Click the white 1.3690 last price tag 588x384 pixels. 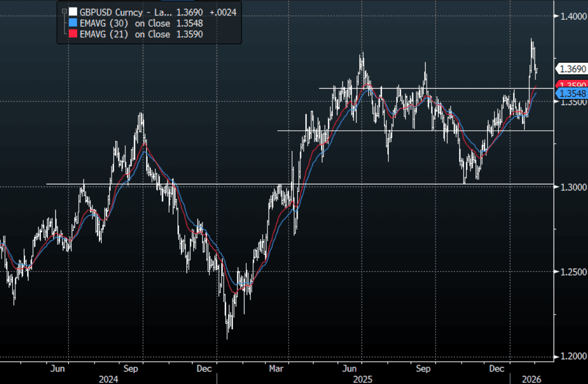click(x=571, y=69)
